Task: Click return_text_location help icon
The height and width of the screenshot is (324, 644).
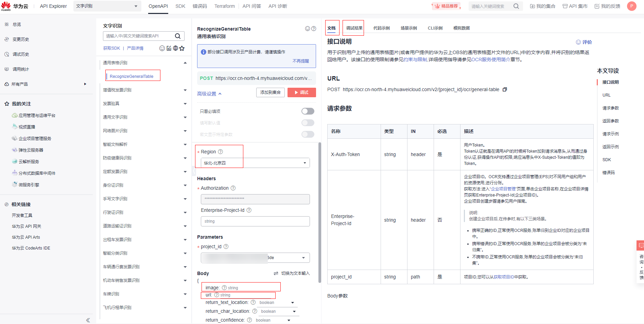Action: tap(253, 302)
